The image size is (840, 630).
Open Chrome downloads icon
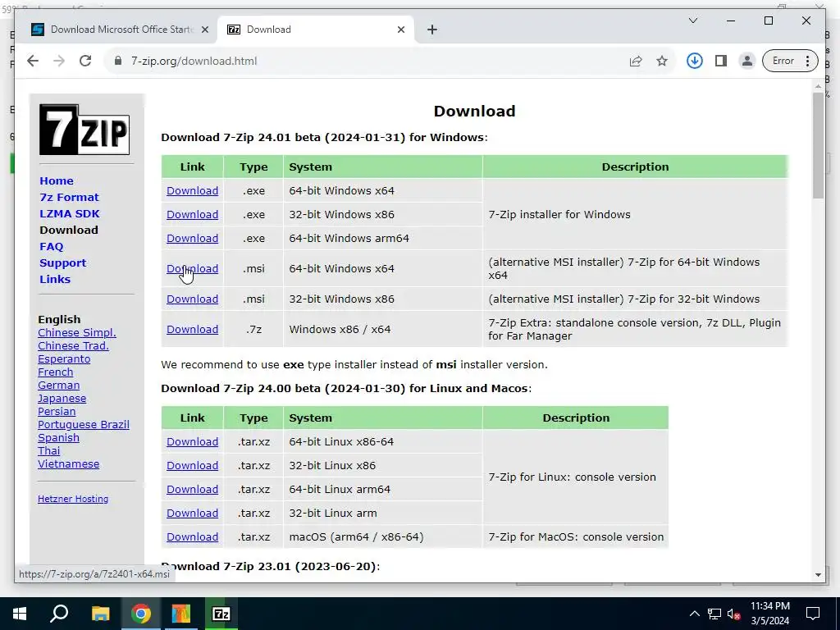point(695,61)
